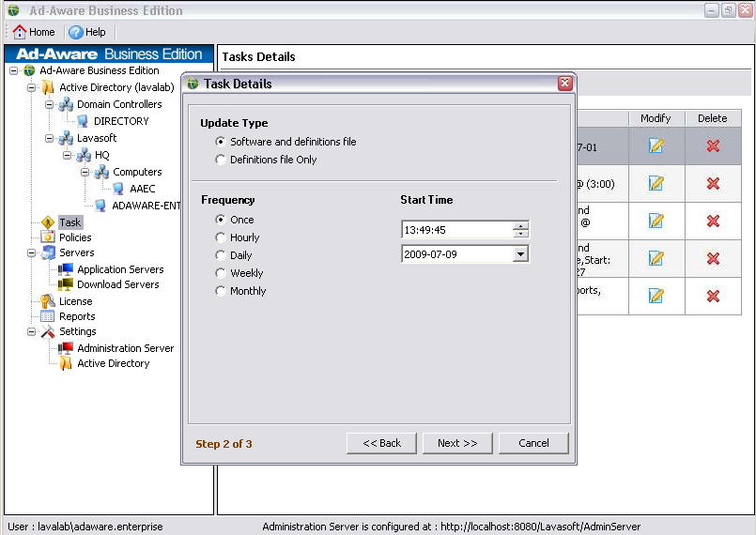Click the start time spinner arrows
756x535 pixels.
tap(520, 230)
